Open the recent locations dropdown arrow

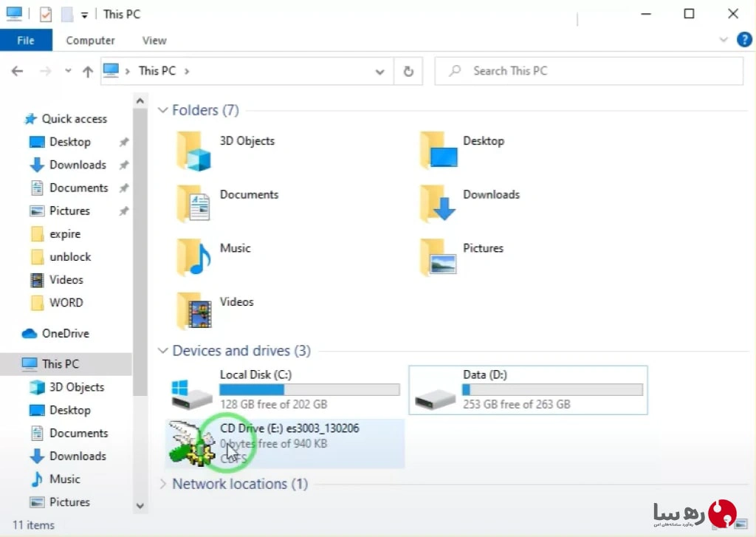point(68,71)
